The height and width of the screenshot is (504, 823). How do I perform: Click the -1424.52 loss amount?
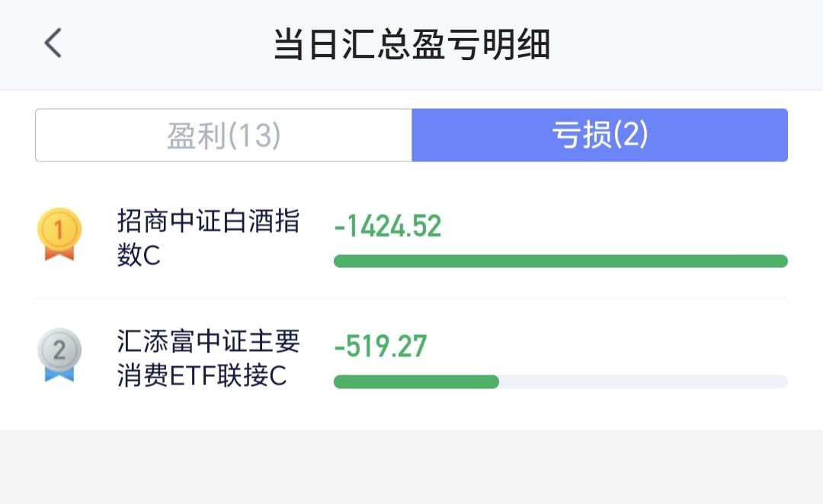(x=388, y=227)
